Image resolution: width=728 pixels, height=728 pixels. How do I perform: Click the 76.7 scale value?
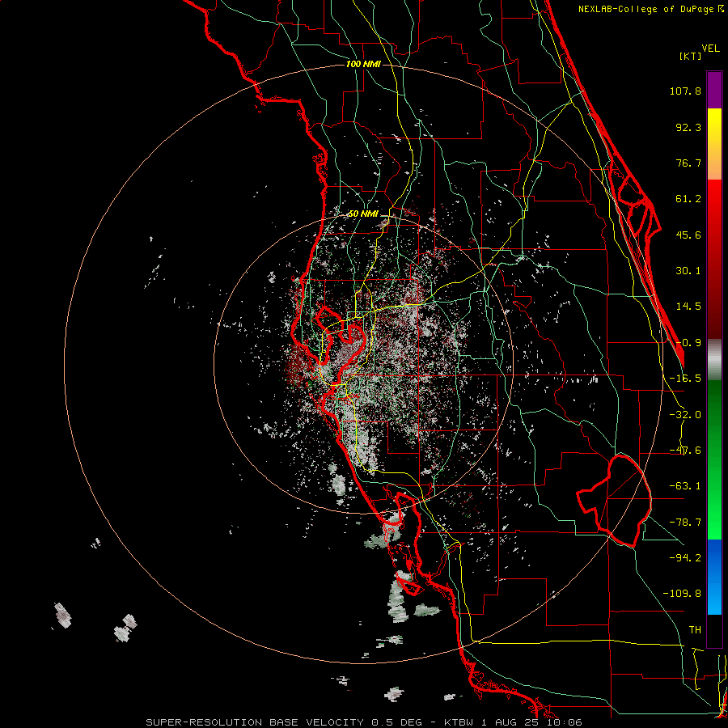click(x=688, y=163)
